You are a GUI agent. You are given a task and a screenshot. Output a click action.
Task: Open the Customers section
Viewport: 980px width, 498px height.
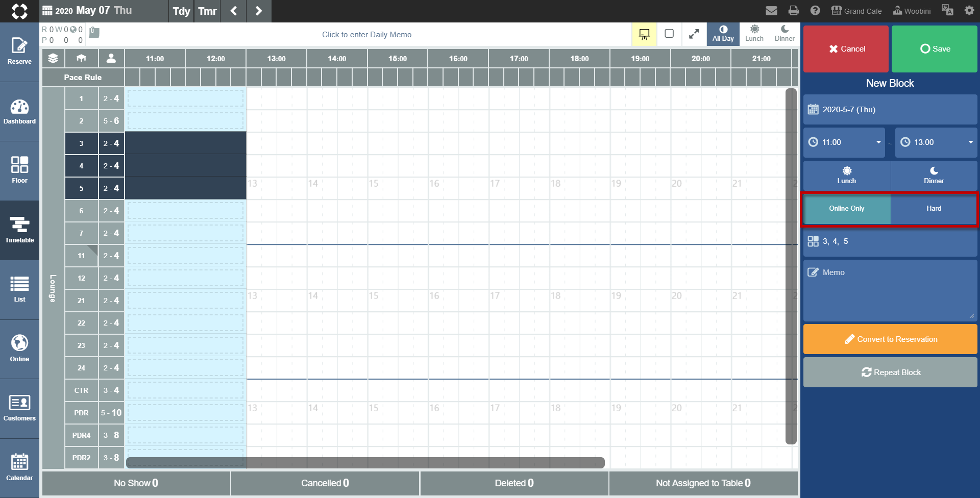[x=19, y=409]
